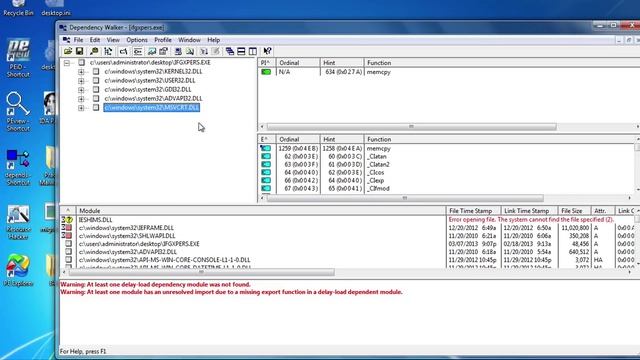
Task: Click the grayed Stop Profiling toolbar icon
Action: pyautogui.click(x=216, y=51)
